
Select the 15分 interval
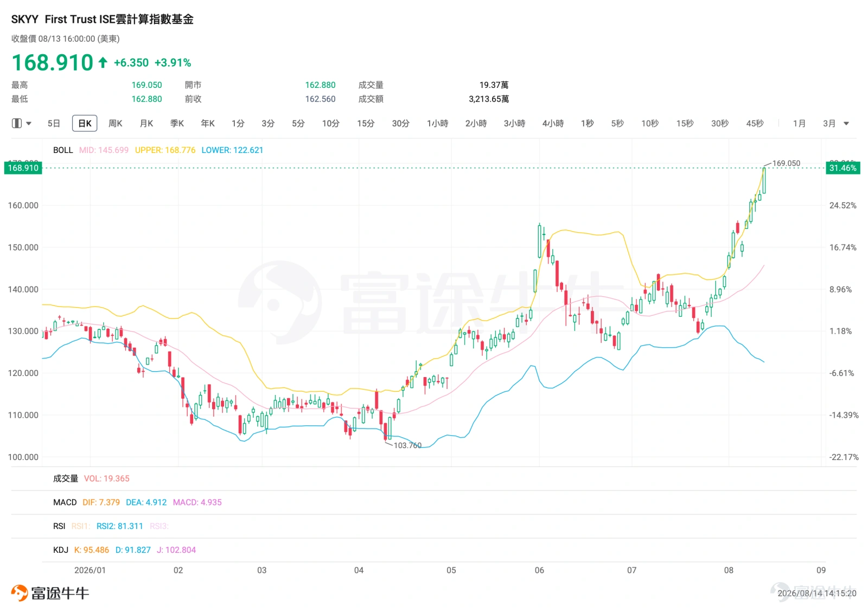click(x=366, y=124)
